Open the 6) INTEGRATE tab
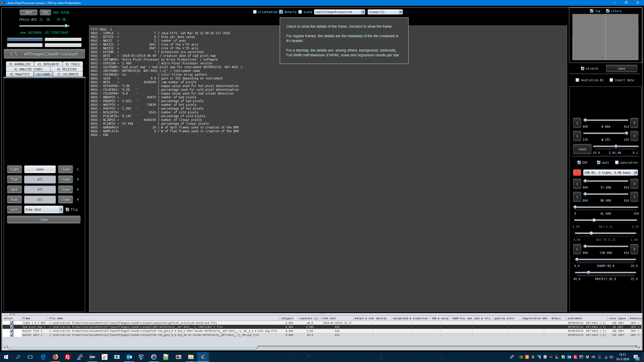644x362 pixels. tap(48, 64)
